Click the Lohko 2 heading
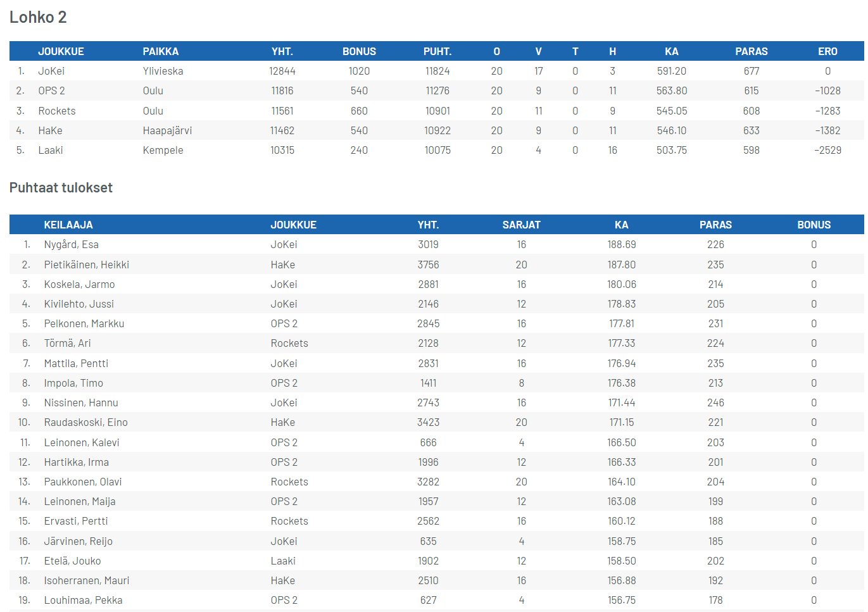Viewport: 868px width, 612px height. click(38, 17)
